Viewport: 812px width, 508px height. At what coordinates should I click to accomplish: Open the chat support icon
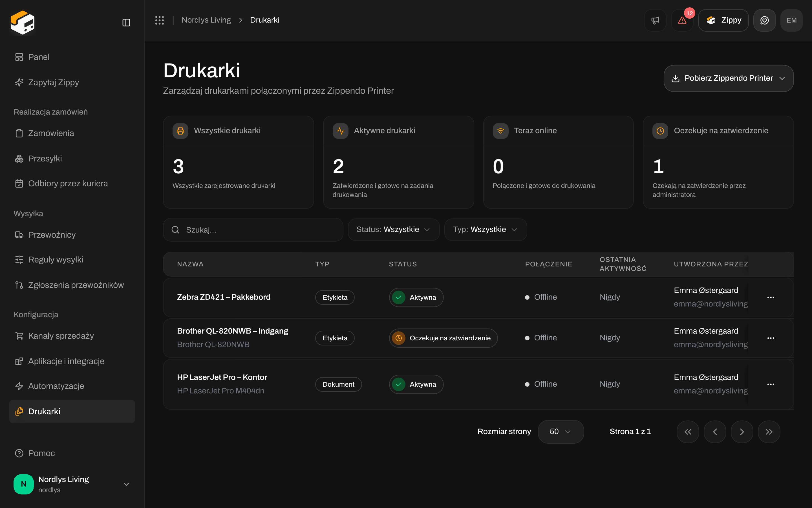coord(764,20)
